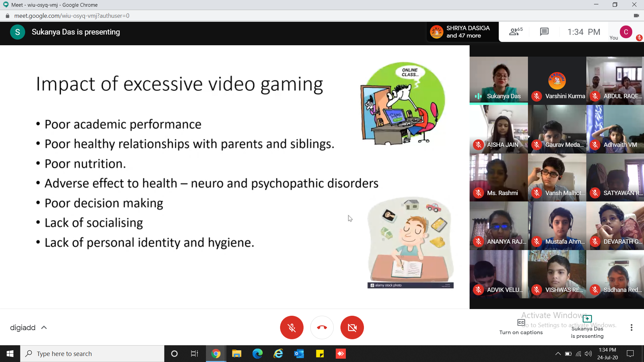Open Sticky Notes from the taskbar
The width and height of the screenshot is (644, 362).
click(320, 354)
